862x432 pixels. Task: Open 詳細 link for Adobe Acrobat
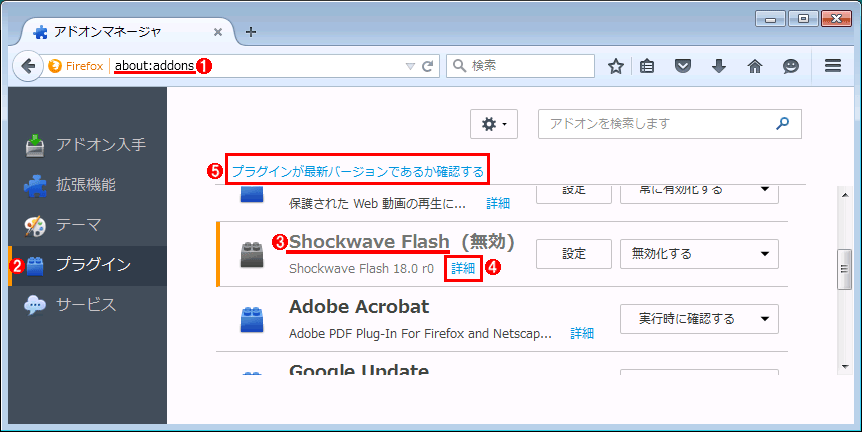click(x=582, y=333)
